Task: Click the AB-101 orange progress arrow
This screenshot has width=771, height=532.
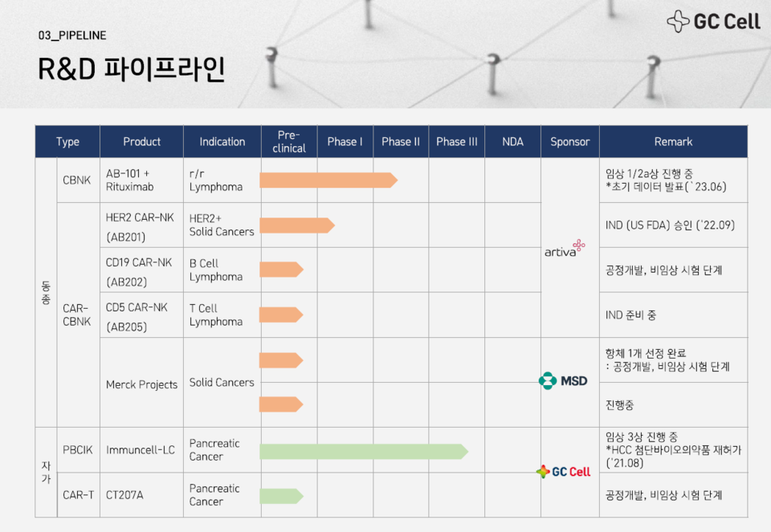Action: click(x=329, y=180)
